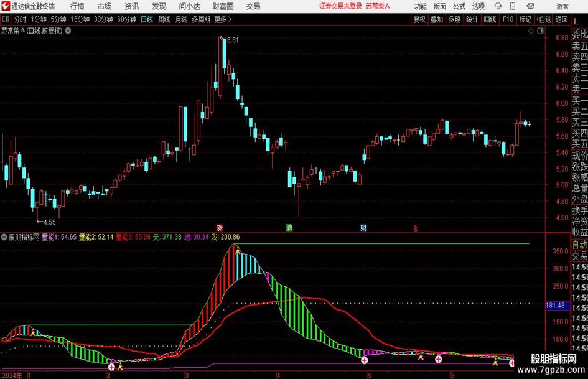Open the 选项 menu
Screen dimensions: 588x379
pyautogui.click(x=478, y=6)
